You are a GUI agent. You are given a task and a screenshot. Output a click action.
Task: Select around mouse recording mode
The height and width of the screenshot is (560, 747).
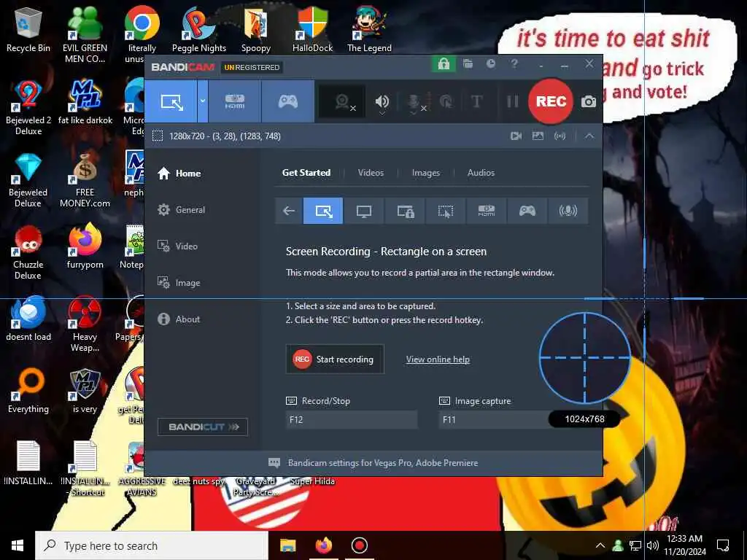(446, 211)
